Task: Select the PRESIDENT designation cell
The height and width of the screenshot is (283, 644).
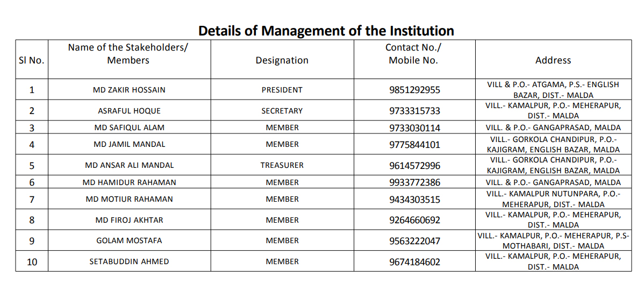Action: [282, 90]
